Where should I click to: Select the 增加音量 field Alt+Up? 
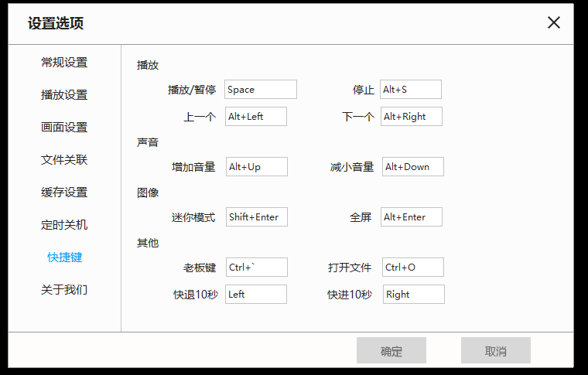pyautogui.click(x=256, y=166)
